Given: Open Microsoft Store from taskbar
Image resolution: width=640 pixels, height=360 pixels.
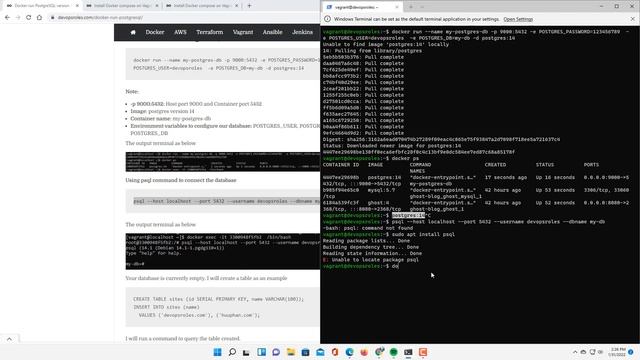Looking at the screenshot, I should (305, 352).
